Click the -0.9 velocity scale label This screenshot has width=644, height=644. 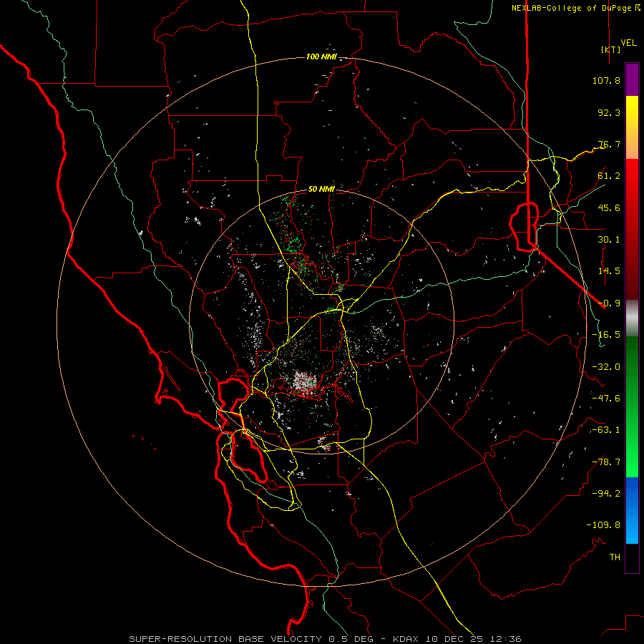[609, 303]
